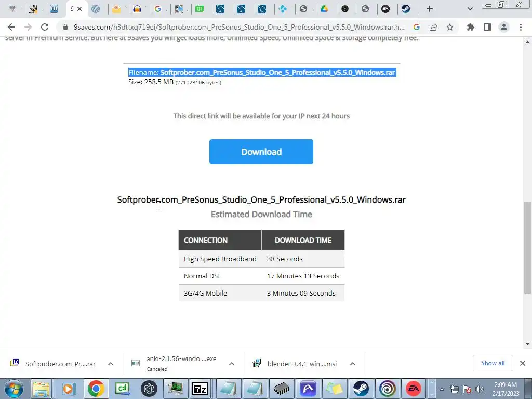Switch to the Google search tab
This screenshot has width=532, height=399.
point(158,9)
